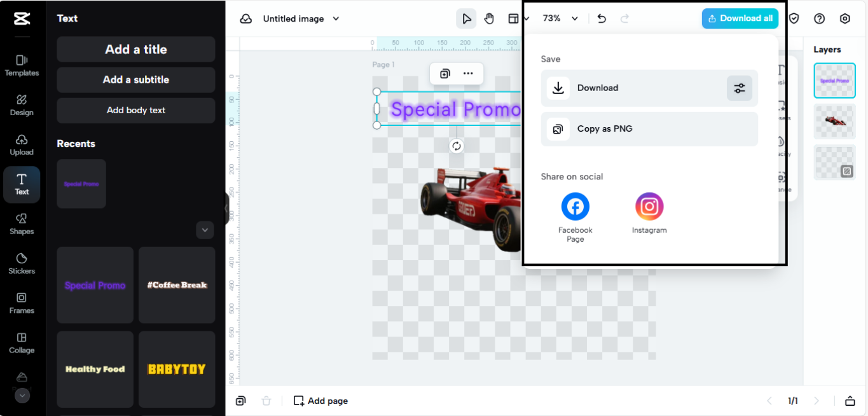Duplicate page icon above canvas
This screenshot has width=868, height=416.
point(445,73)
